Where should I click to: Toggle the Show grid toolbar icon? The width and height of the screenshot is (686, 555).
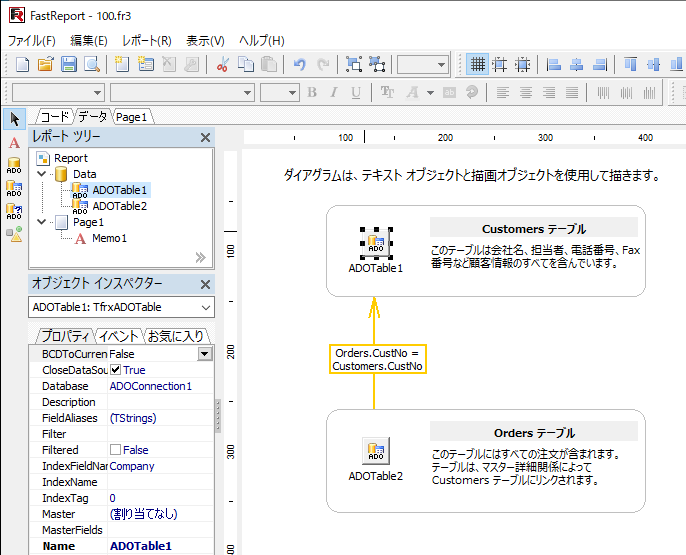478,64
